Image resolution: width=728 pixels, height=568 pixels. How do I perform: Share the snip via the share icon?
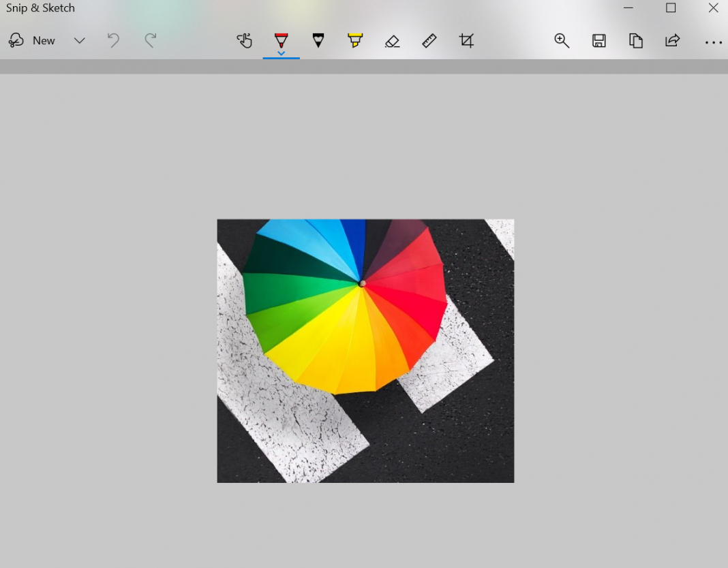click(x=673, y=41)
